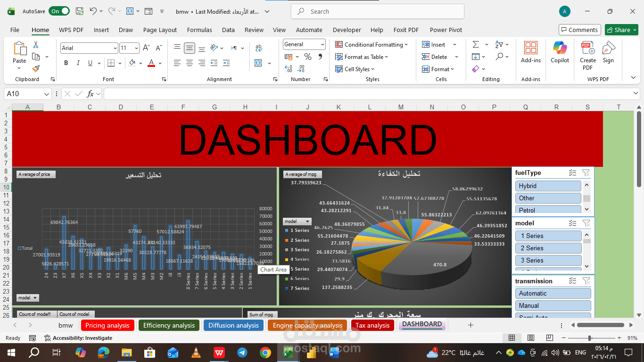This screenshot has height=362, width=644.
Task: Launch Copilot from the ribbon
Action: tap(560, 52)
